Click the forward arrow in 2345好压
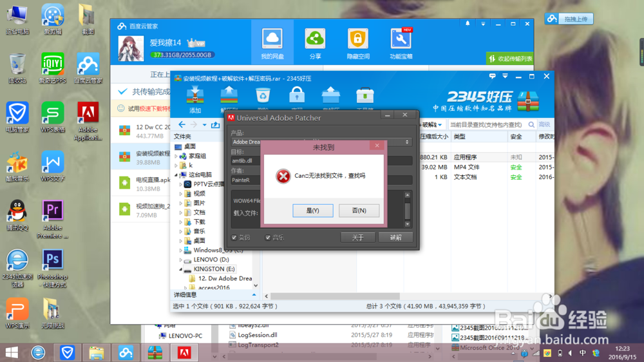Image resolution: width=644 pixels, height=362 pixels. pos(193,124)
